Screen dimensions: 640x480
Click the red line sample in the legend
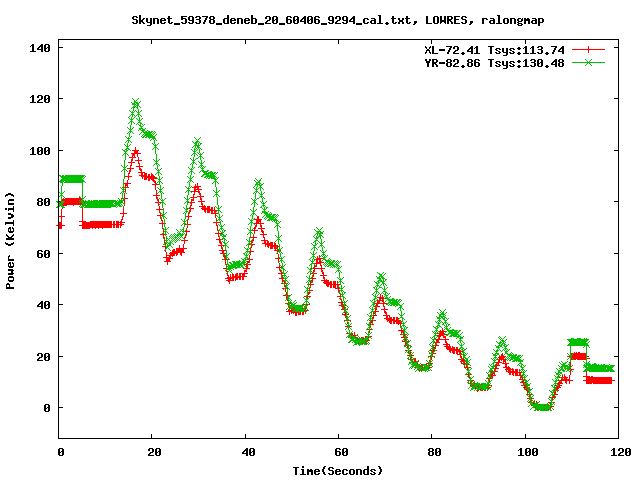click(588, 50)
